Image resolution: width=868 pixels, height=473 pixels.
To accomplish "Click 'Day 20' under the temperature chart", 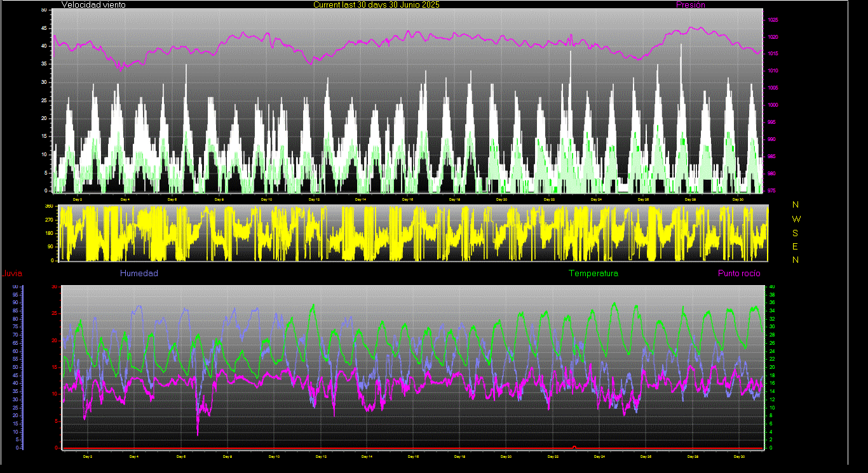I will [506, 456].
